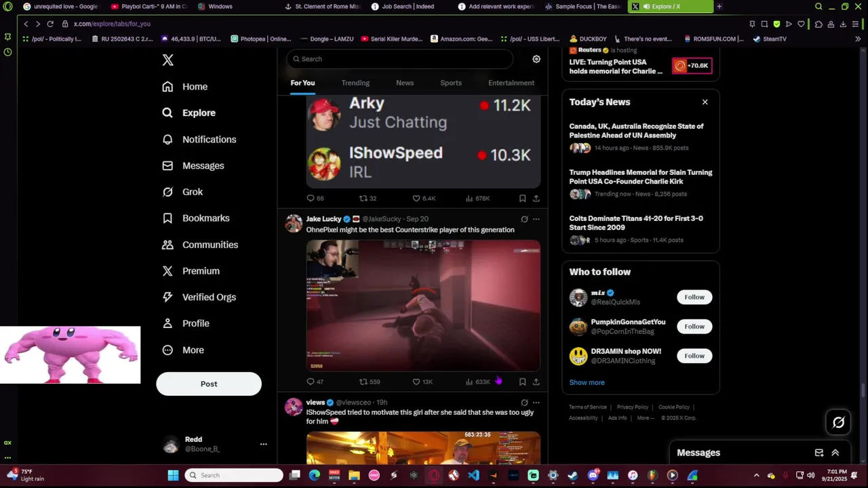This screenshot has width=868, height=488.
Task: Open Premium in the sidebar
Action: (191, 271)
